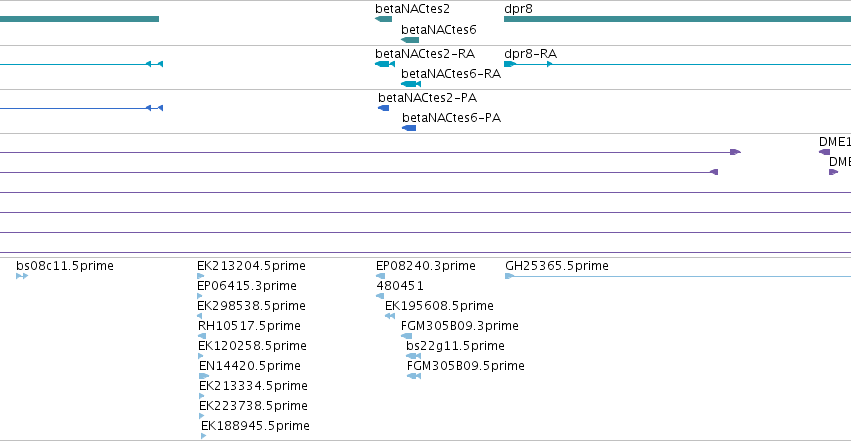Click the betaNACtes2 gene glyph

pos(383,19)
